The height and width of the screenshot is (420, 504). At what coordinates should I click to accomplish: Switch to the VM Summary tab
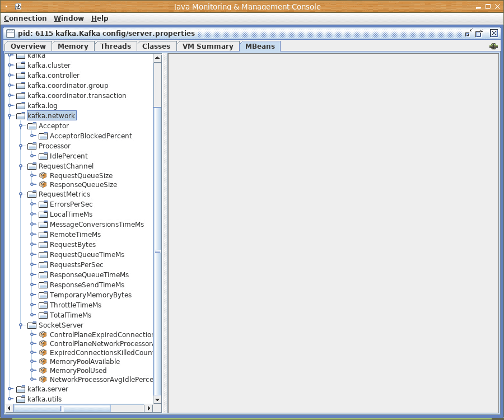(208, 46)
